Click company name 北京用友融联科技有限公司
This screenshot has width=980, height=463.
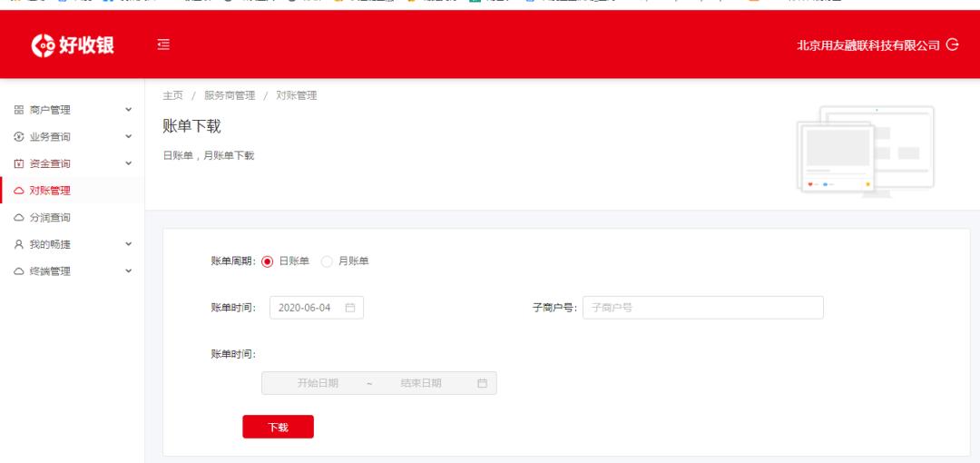(868, 45)
